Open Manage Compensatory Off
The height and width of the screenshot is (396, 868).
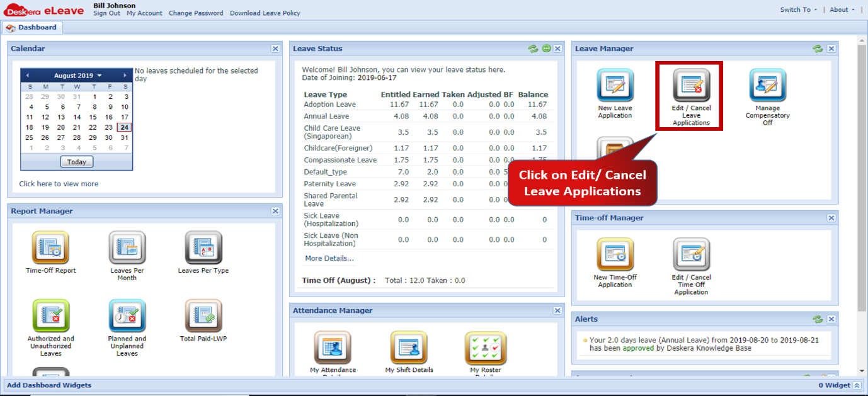click(767, 85)
